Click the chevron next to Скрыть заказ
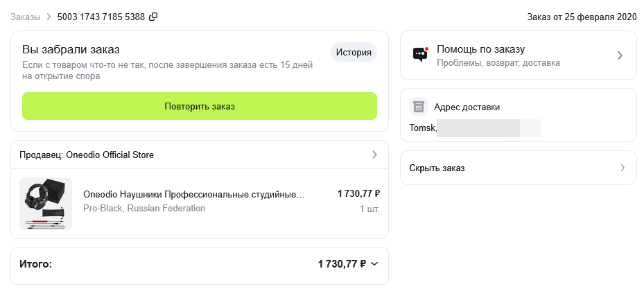This screenshot has height=298, width=644. (x=623, y=168)
